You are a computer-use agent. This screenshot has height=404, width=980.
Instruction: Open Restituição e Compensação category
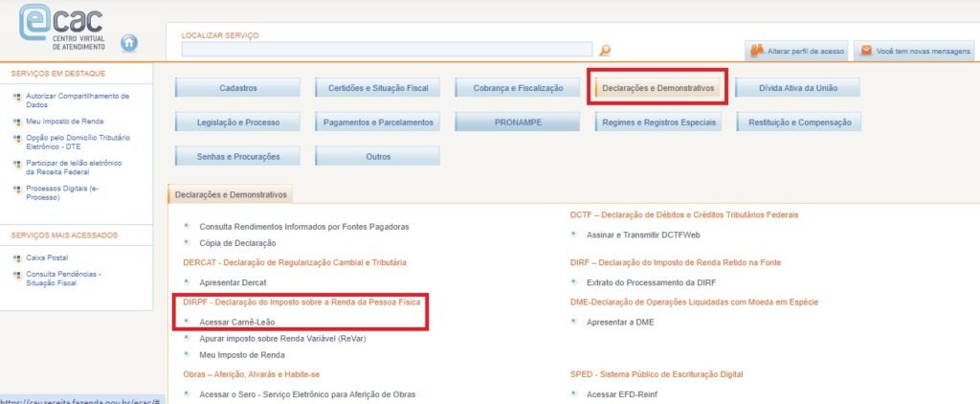(799, 123)
